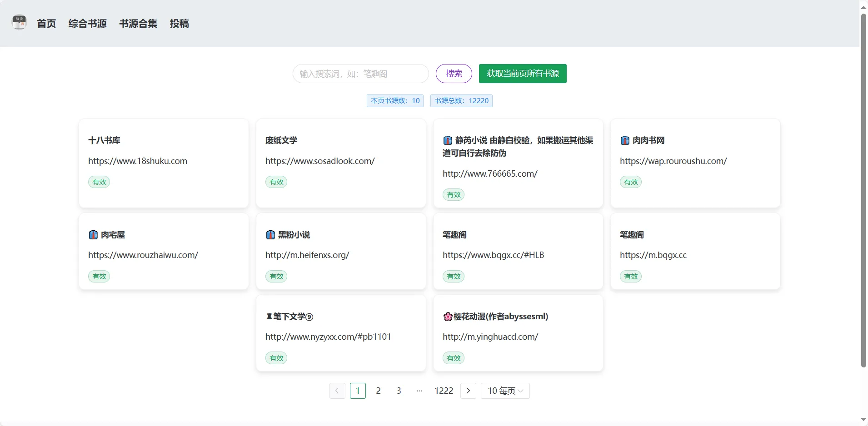Click the 有效 tag under m.bqgx.cc
Viewport: 868px width, 426px height.
tap(631, 277)
